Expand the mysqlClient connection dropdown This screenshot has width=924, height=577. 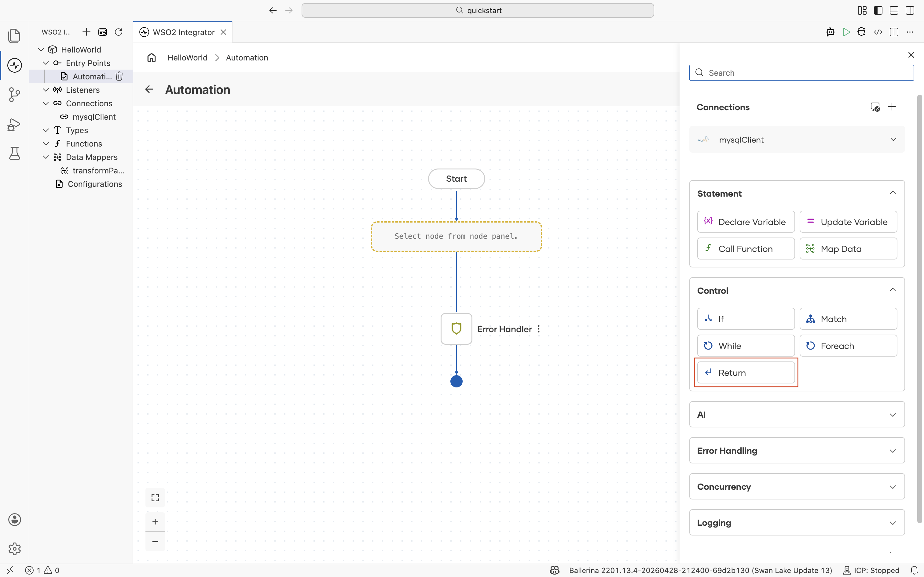(x=893, y=140)
